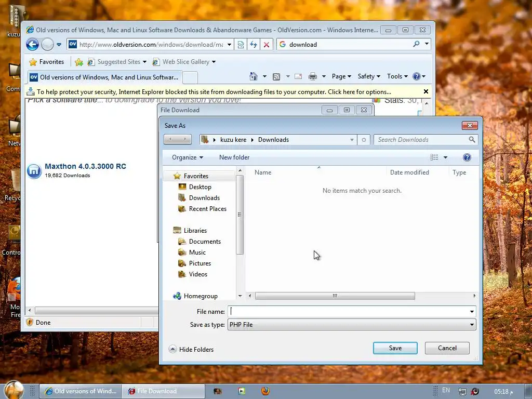Click refresh button beside Save As path

click(x=364, y=140)
